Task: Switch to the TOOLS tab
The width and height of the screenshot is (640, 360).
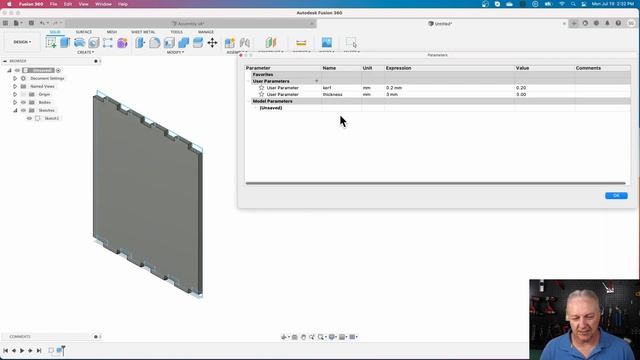Action: 176,32
